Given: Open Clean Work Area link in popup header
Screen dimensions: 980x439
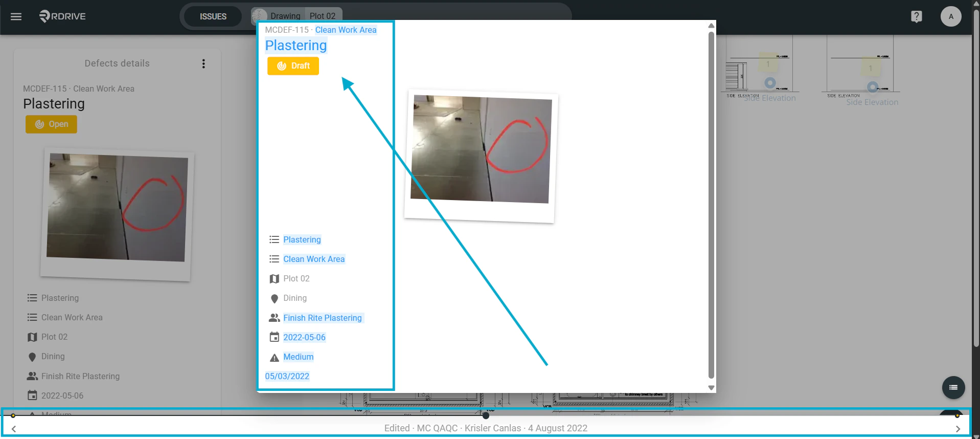Looking at the screenshot, I should click(346, 30).
